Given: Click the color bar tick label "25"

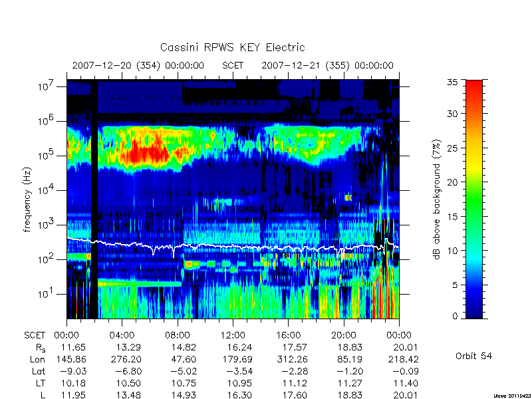Looking at the screenshot, I should click(x=453, y=148).
